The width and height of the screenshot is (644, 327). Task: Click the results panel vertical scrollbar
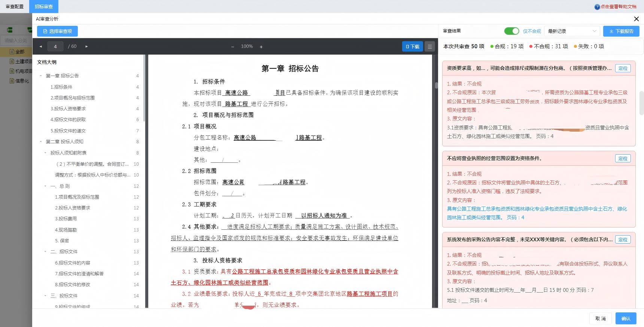pyautogui.click(x=641, y=103)
